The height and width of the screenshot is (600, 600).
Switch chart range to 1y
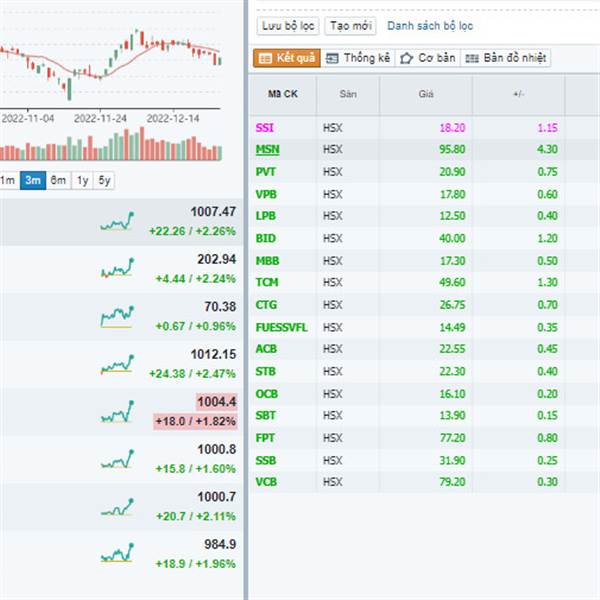(82, 180)
